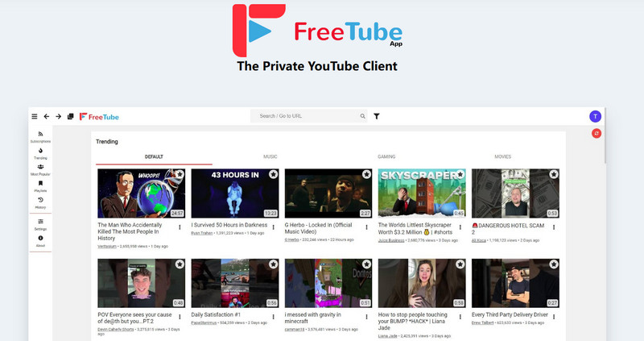Image resolution: width=644 pixels, height=341 pixels.
Task: Open Trending in the sidebar
Action: tap(40, 153)
